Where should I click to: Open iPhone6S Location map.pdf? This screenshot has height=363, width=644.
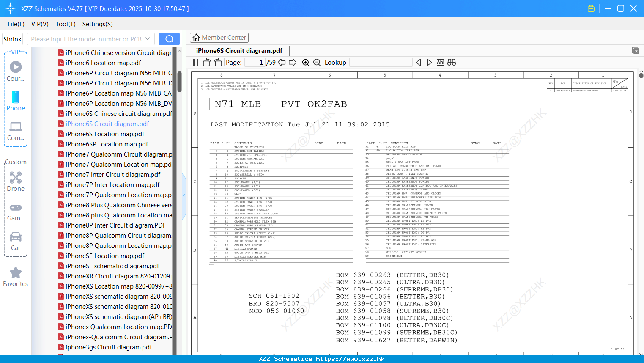tap(101, 134)
